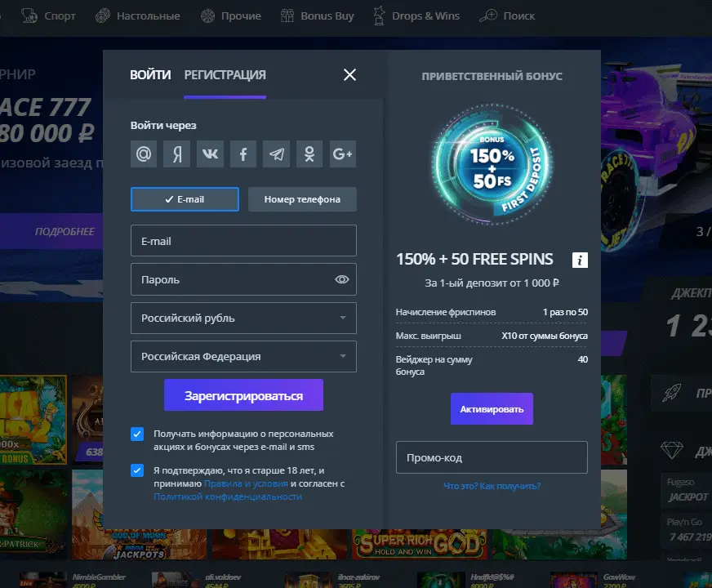Choose the Google+ login icon

point(342,154)
